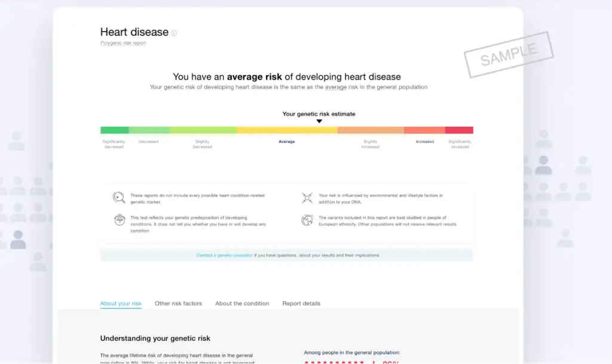This screenshot has height=364, width=612.
Task: Open the About your risk tab
Action: (x=121, y=303)
